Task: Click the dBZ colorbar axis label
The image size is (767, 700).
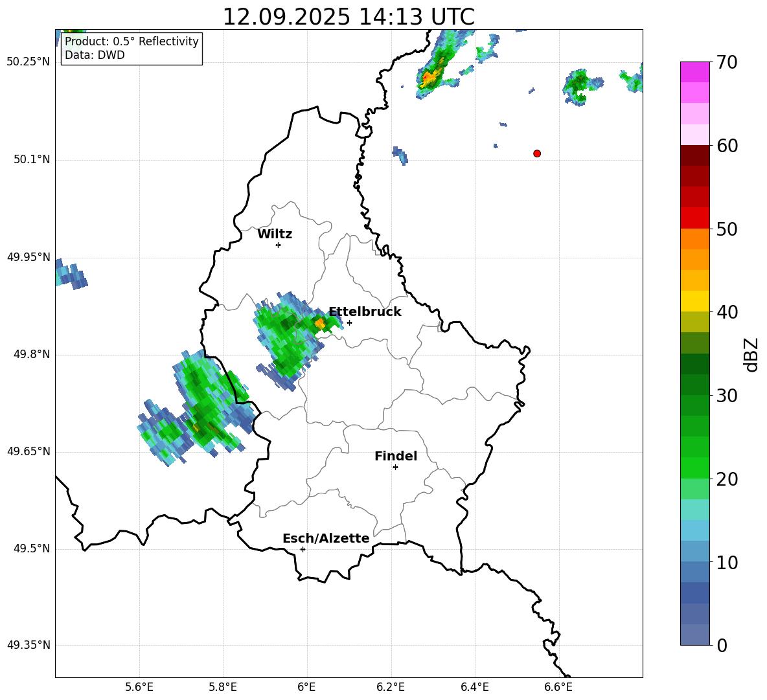Action: (x=751, y=354)
